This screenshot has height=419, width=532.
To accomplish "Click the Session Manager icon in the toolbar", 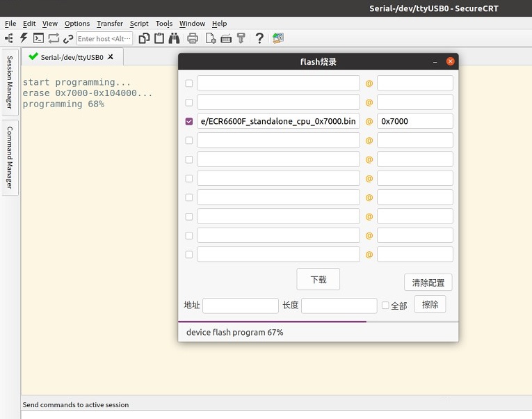I will (x=9, y=38).
